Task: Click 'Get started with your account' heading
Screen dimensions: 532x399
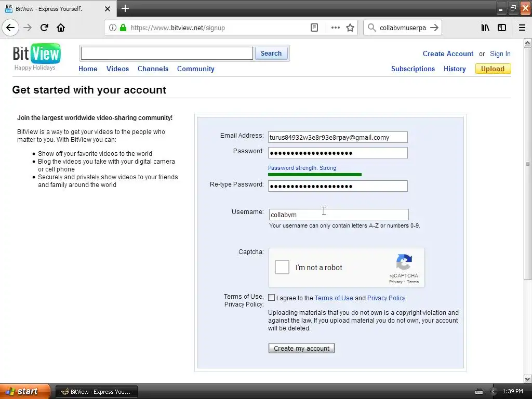Action: (x=89, y=90)
